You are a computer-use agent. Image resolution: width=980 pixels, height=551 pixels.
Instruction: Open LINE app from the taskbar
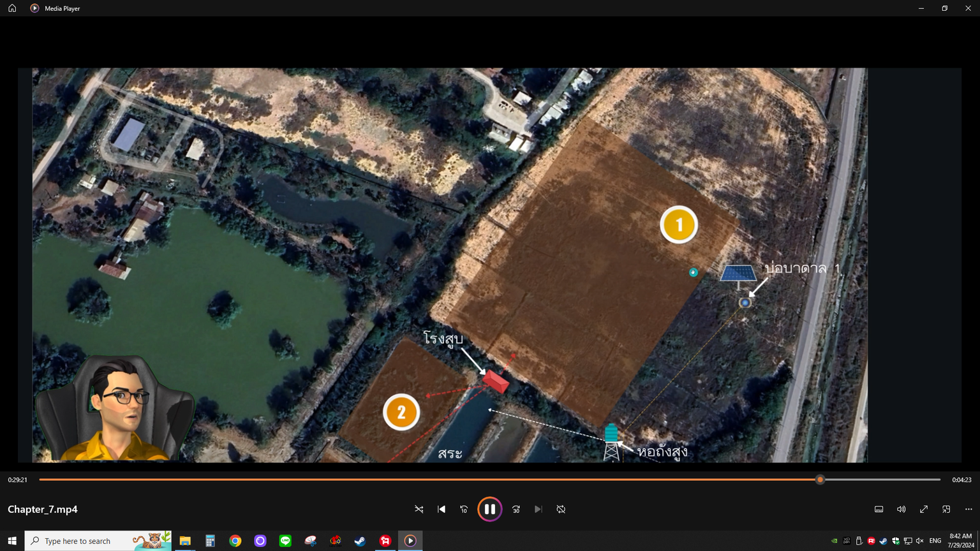pyautogui.click(x=285, y=541)
